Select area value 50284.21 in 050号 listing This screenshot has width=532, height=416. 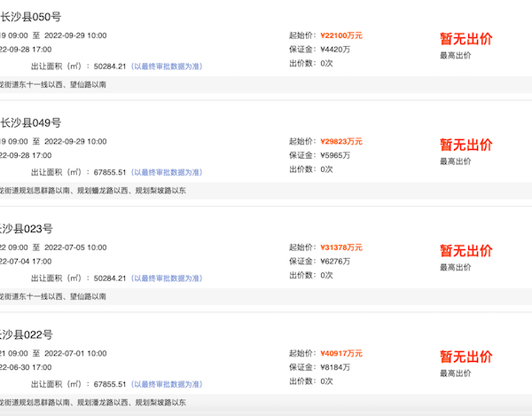[x=110, y=67]
